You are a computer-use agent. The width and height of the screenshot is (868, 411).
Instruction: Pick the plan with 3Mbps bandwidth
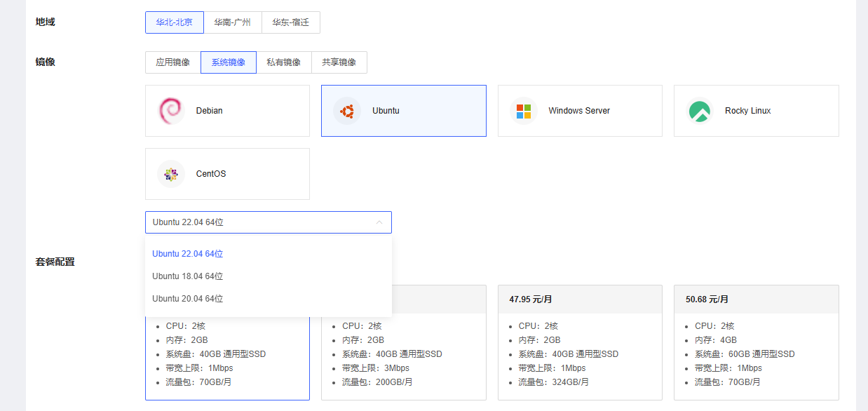pyautogui.click(x=404, y=342)
